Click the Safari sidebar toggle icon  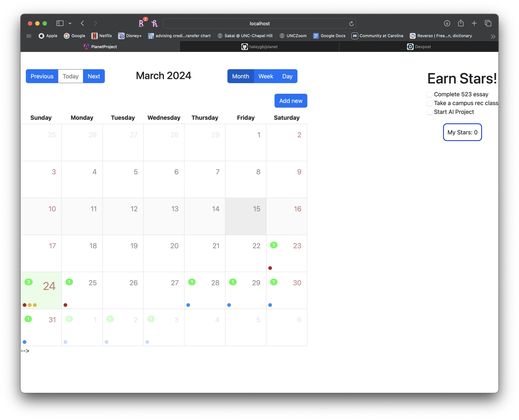tap(60, 23)
